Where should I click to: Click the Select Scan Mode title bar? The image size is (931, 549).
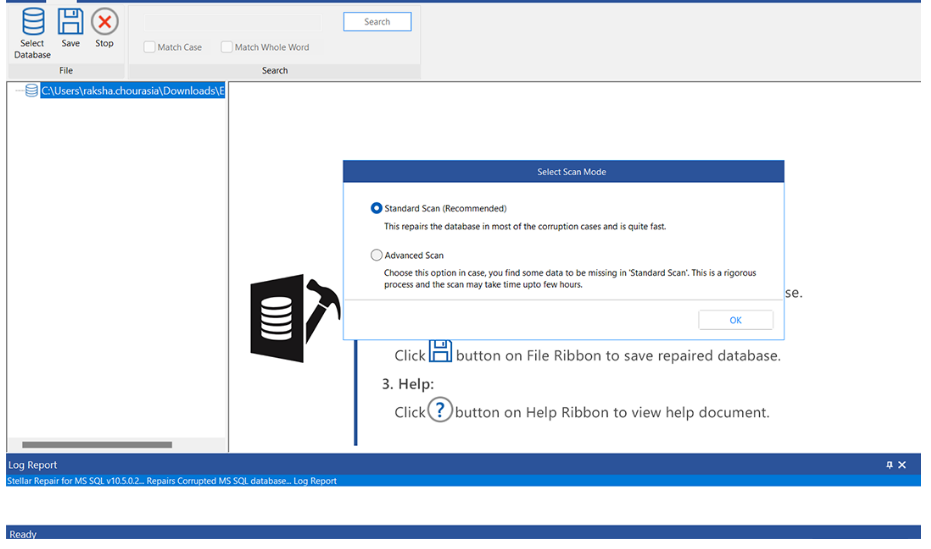point(563,172)
